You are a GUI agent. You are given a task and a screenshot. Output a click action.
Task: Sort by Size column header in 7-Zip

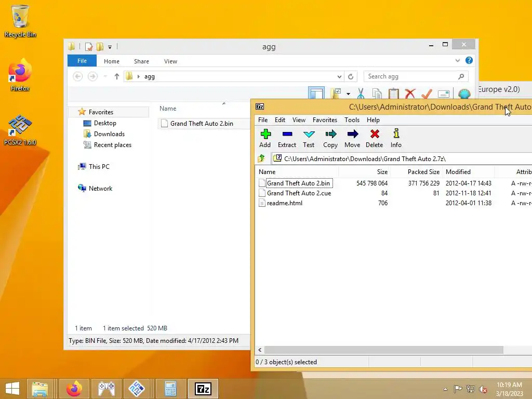(x=364, y=171)
